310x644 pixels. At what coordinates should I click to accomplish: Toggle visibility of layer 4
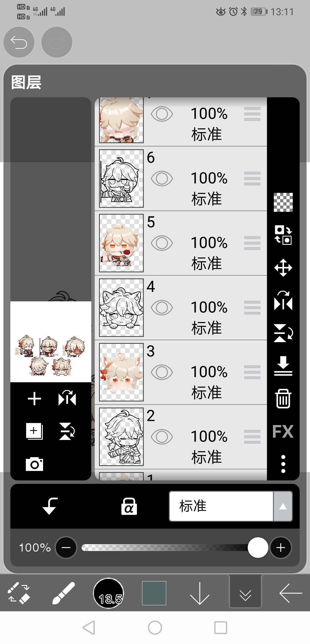(162, 308)
